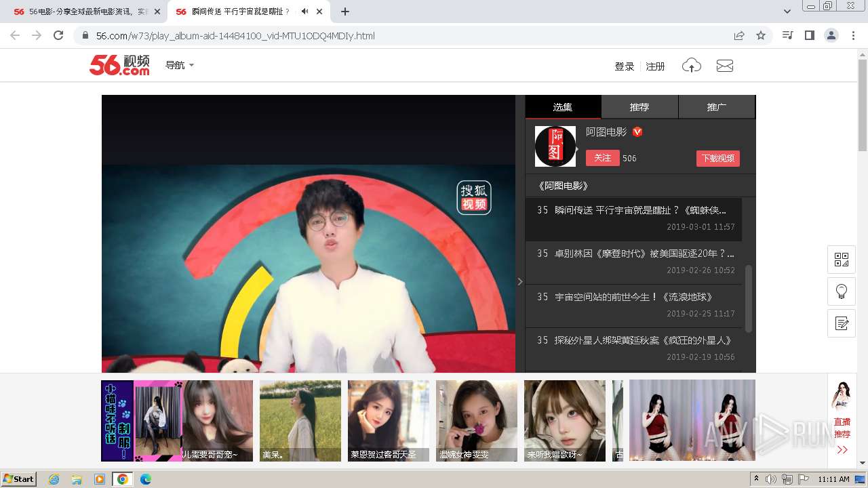Click the address bar URL field
Image resolution: width=868 pixels, height=488 pixels.
407,36
